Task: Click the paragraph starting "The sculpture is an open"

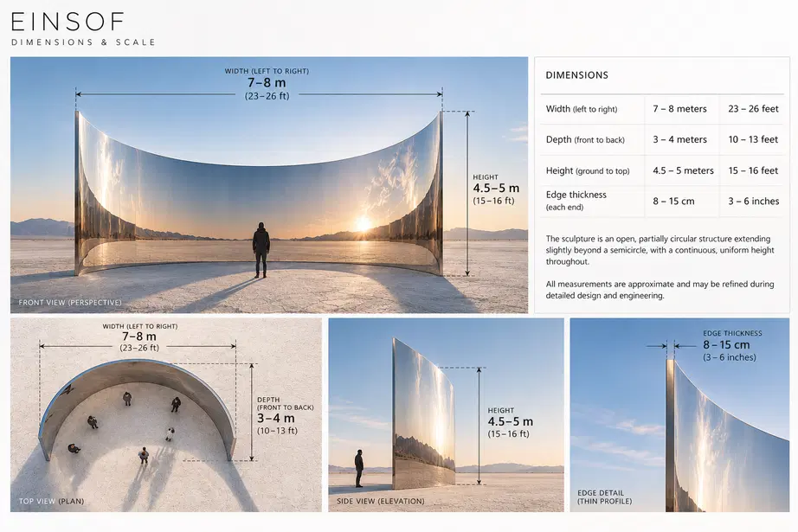Action: coord(660,250)
